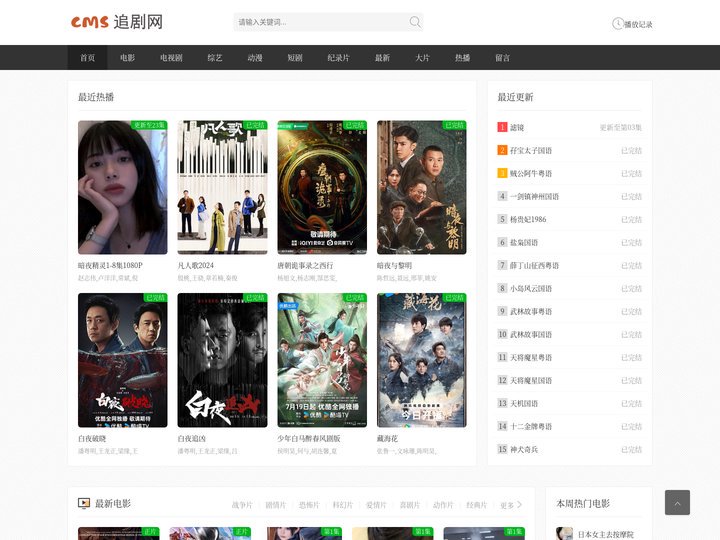Open 神犬奇兵 in recent updates

(x=524, y=449)
